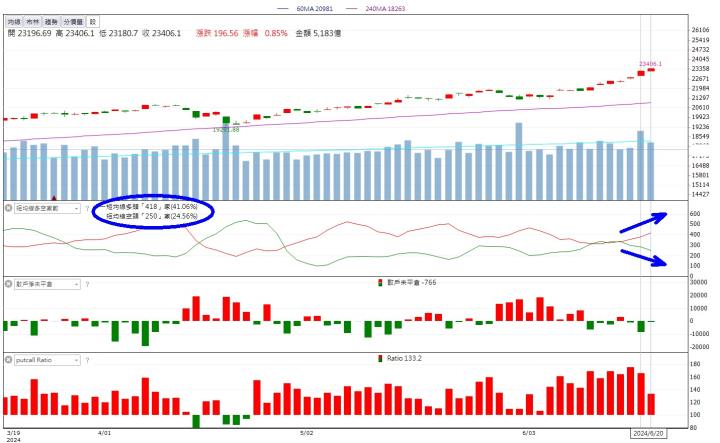This screenshot has height=443, width=720.
Task: Close the 散戶淨未平倉 indicator panel
Action: tap(8, 284)
